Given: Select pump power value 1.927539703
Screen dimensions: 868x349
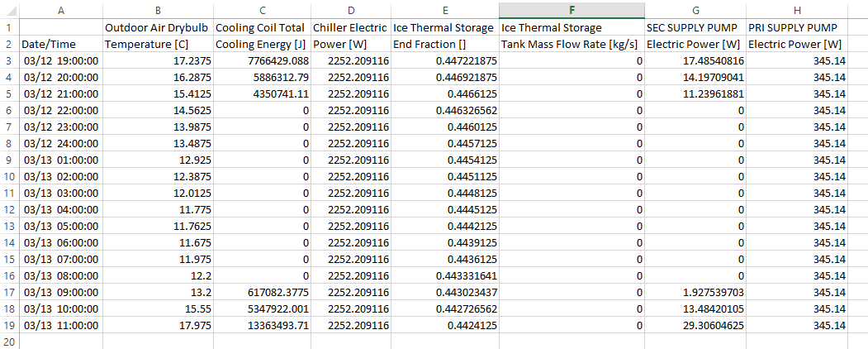Looking at the screenshot, I should (695, 292).
